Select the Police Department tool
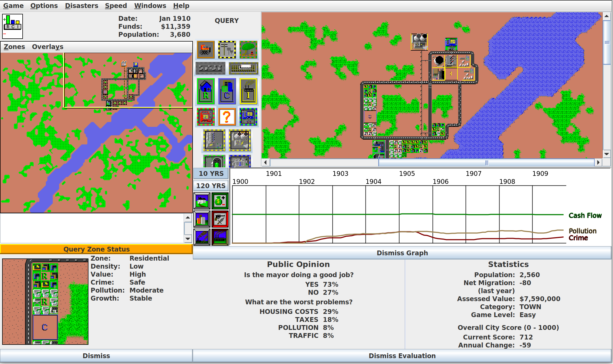613x364 pixels. click(x=248, y=117)
